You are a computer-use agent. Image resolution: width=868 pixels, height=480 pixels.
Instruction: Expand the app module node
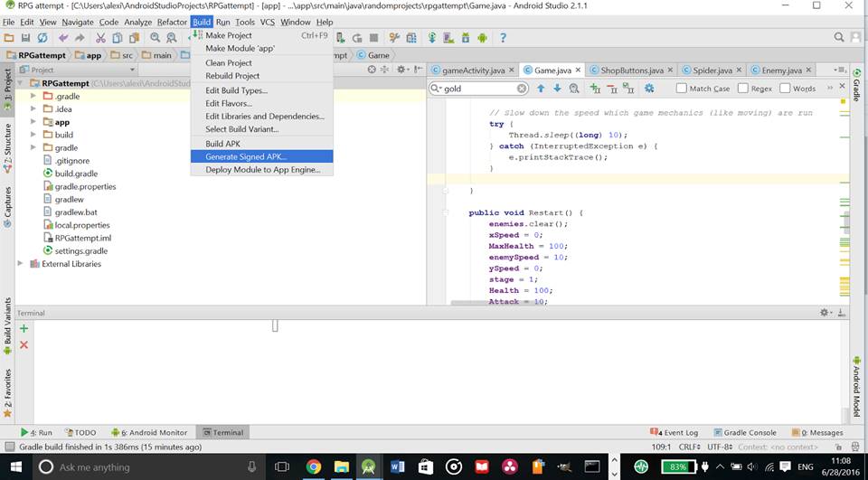point(33,122)
